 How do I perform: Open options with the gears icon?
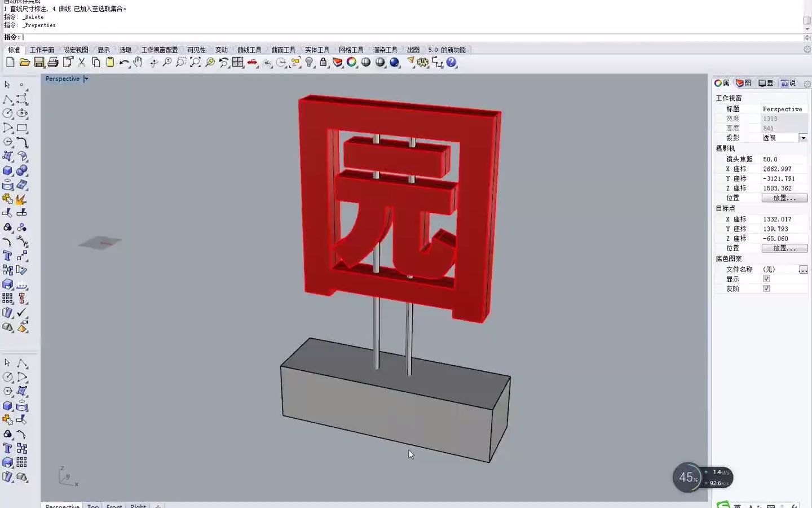tap(423, 63)
